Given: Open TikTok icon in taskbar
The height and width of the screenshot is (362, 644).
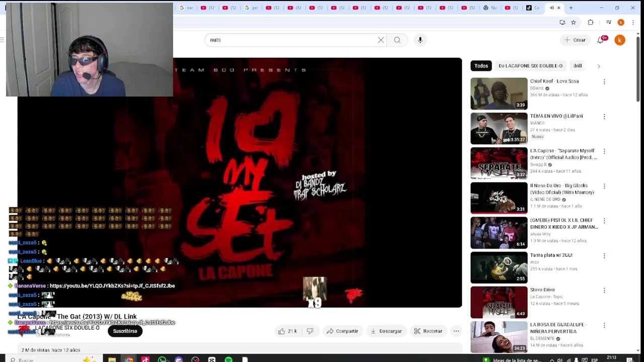Looking at the screenshot, I should coord(145,359).
